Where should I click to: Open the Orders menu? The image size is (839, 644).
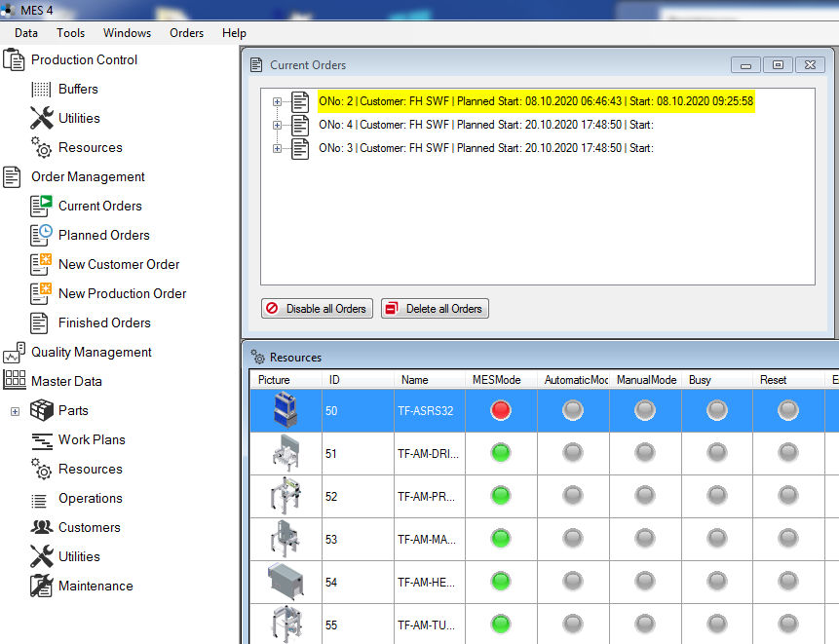(x=186, y=33)
